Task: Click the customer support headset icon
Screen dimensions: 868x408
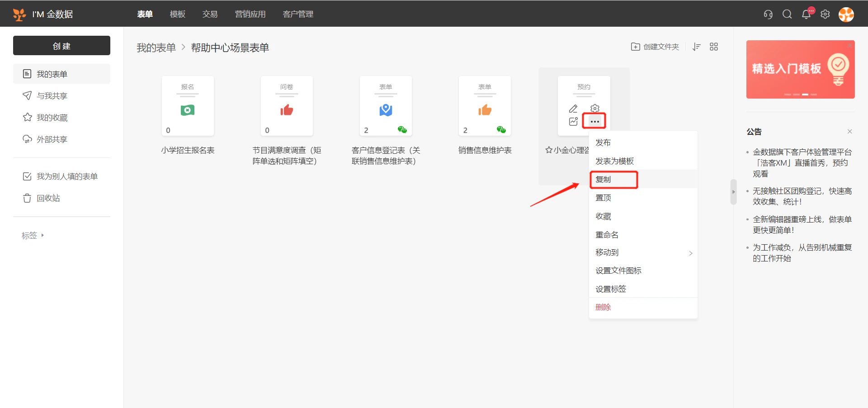Action: [768, 14]
